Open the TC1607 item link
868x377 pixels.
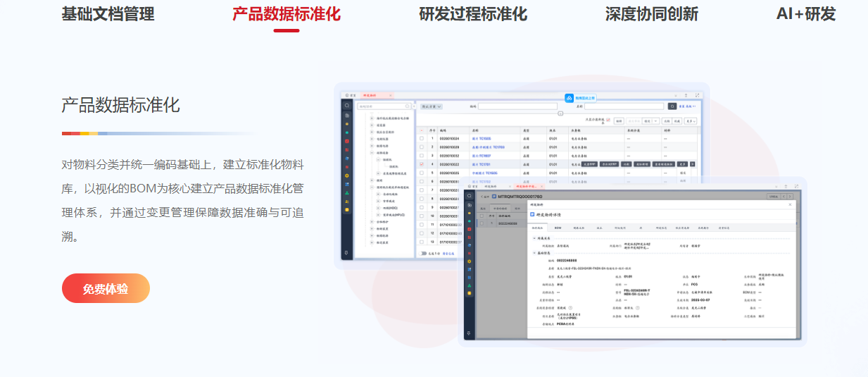tap(482, 156)
